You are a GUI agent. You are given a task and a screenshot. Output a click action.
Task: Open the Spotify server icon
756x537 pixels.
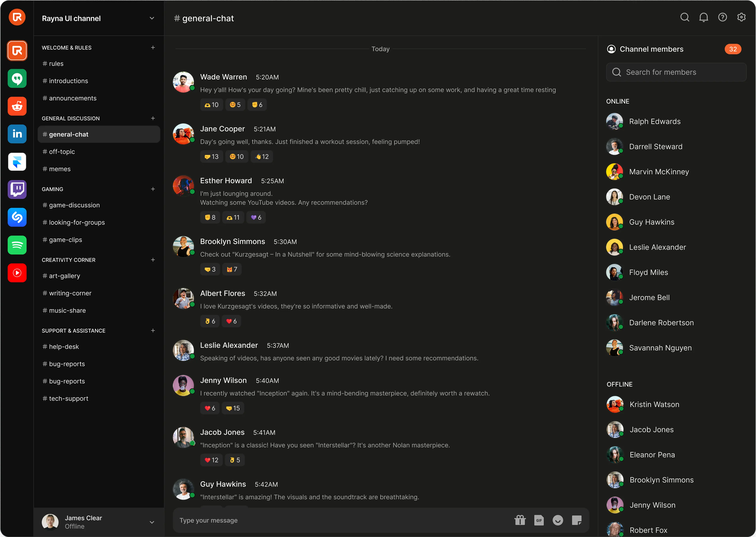pos(17,245)
